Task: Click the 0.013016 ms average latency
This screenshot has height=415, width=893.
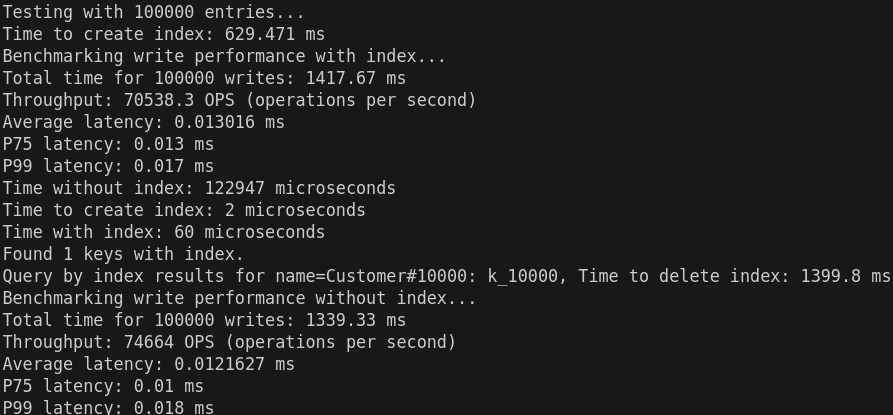Action: point(229,122)
